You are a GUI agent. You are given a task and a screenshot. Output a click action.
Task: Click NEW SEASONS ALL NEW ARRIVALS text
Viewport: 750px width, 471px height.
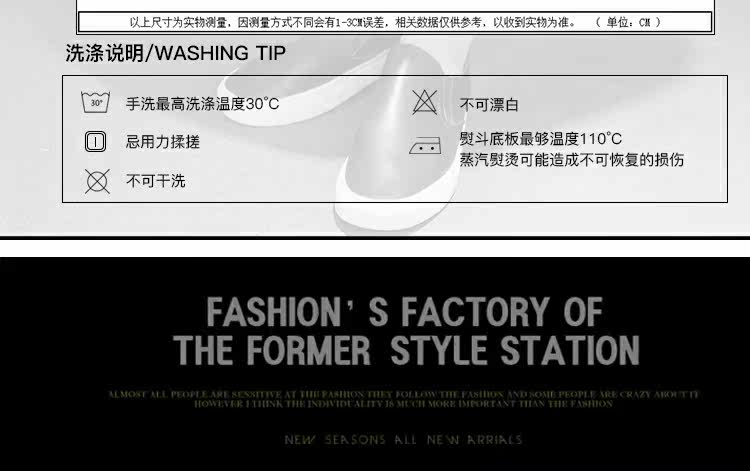click(x=403, y=440)
